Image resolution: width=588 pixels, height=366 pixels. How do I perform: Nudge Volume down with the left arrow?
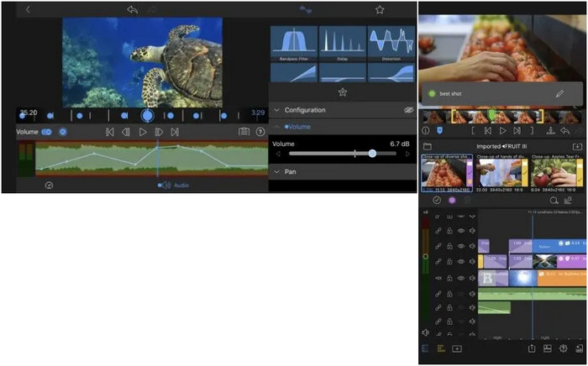click(x=278, y=154)
